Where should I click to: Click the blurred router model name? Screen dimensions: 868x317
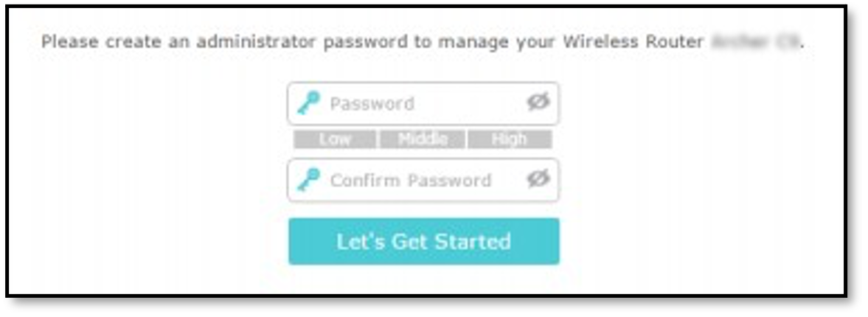(755, 42)
